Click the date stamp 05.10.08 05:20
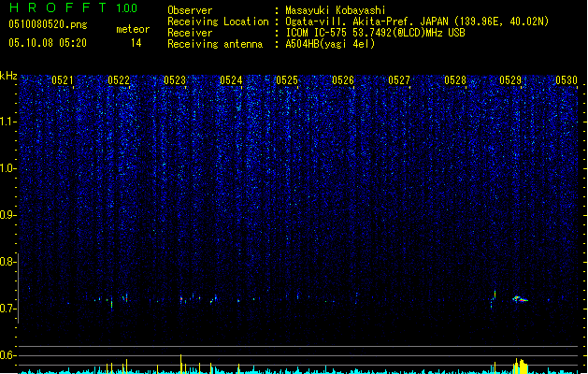The height and width of the screenshot is (374, 588). pyautogui.click(x=48, y=43)
